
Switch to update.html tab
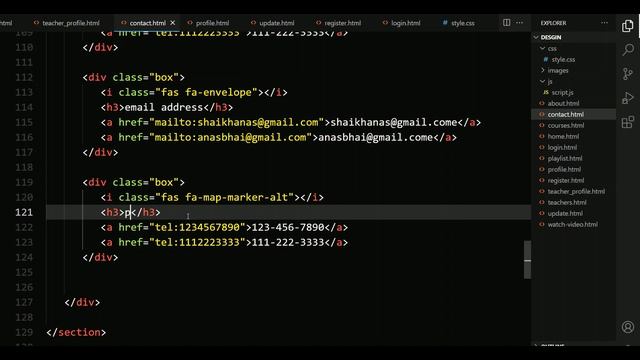coord(272,23)
